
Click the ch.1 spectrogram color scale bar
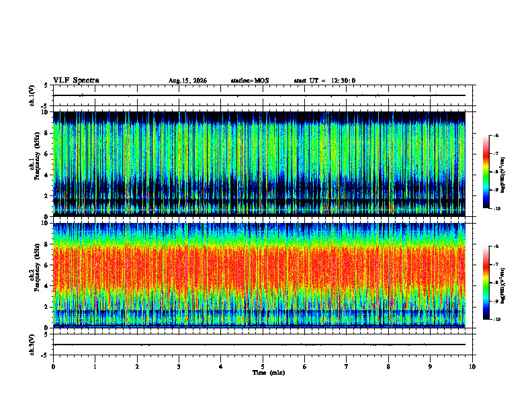486,172
